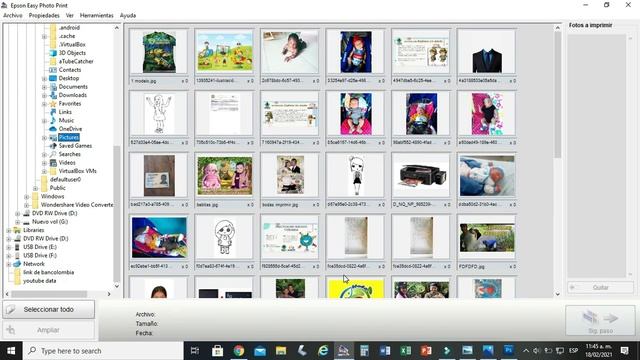Open the Archivo menu
This screenshot has height=360, width=640.
coord(13,15)
